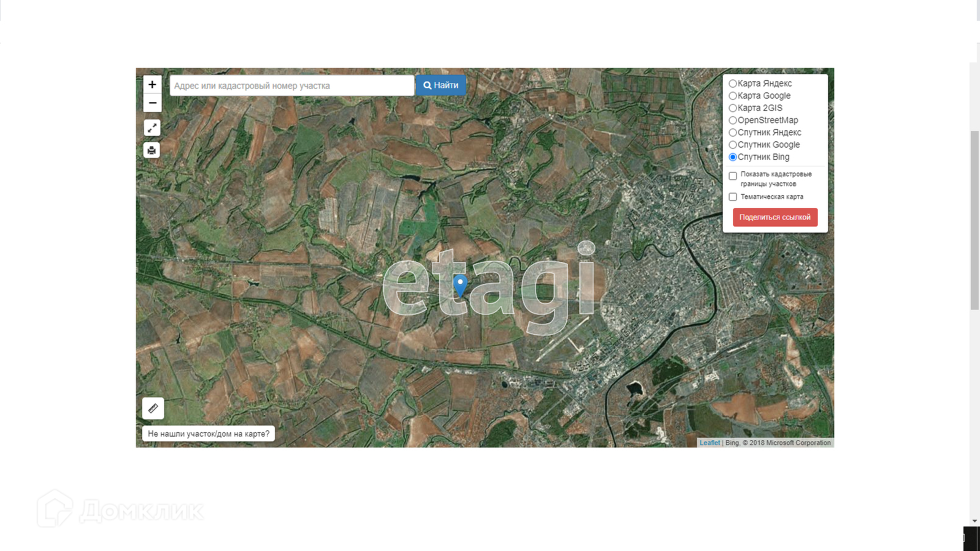Viewport: 980px width, 551px height.
Task: Open the Leaflet attribution link
Action: (x=710, y=443)
